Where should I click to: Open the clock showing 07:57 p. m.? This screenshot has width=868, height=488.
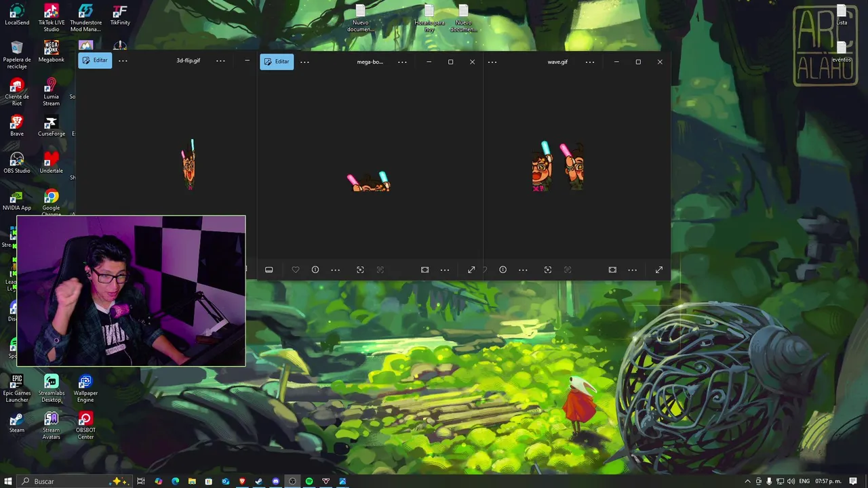coord(828,481)
